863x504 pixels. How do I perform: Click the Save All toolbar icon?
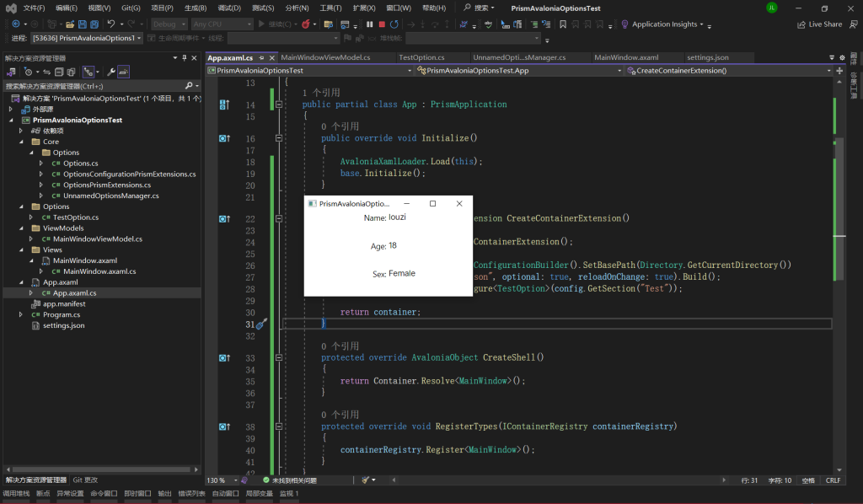pyautogui.click(x=94, y=24)
